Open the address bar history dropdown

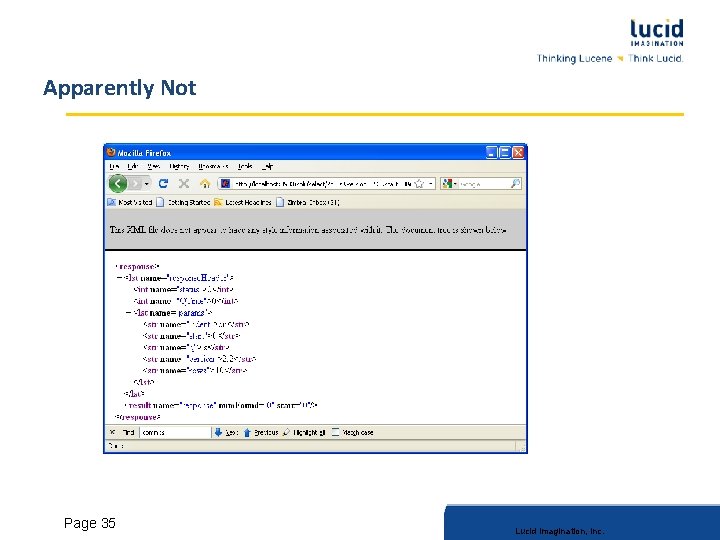click(430, 184)
